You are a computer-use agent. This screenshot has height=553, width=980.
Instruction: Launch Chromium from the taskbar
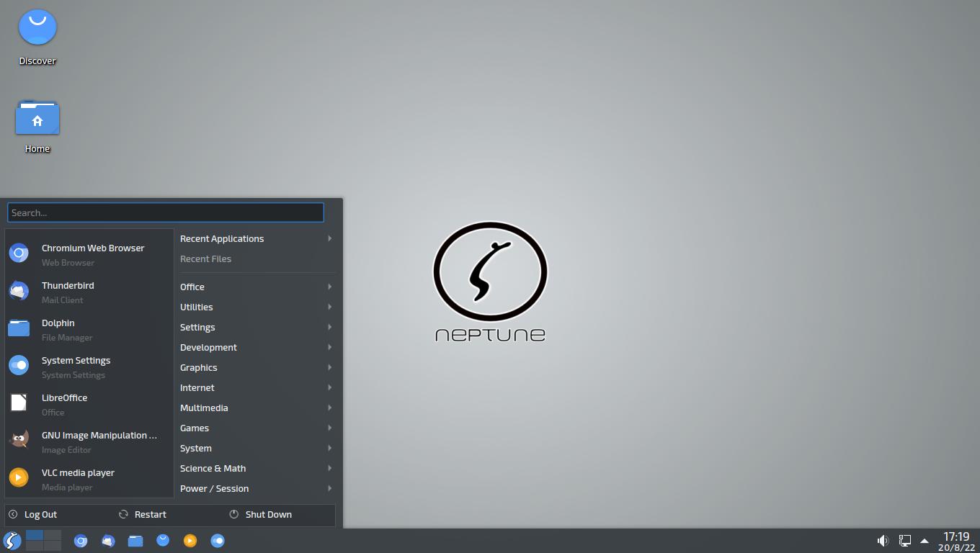point(81,540)
